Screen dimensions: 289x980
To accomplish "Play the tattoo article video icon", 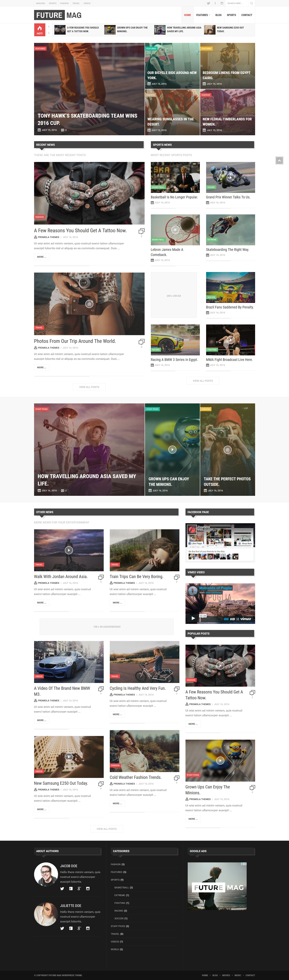I will [89, 193].
